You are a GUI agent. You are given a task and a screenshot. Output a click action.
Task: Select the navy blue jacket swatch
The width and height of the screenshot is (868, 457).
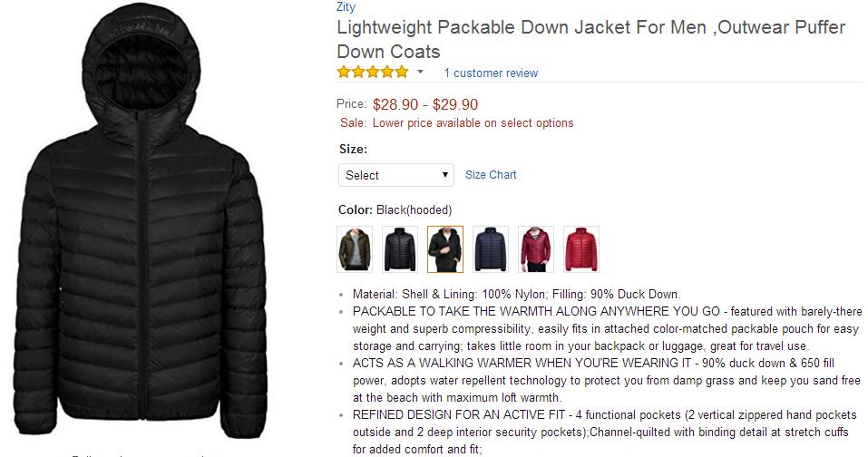pos(491,249)
